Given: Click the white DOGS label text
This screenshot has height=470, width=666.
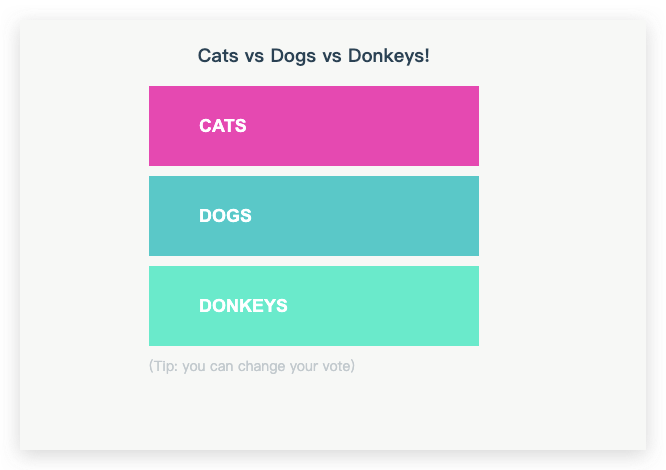Looking at the screenshot, I should click(225, 216).
